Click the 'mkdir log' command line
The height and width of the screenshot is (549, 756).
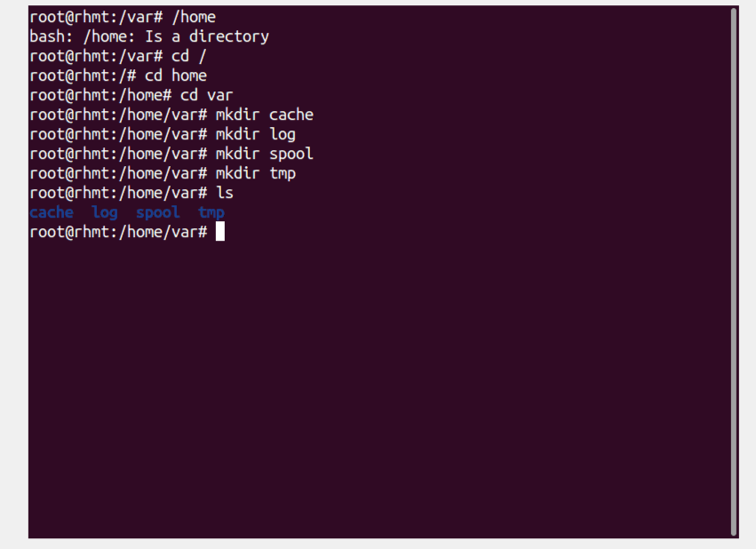click(x=163, y=134)
